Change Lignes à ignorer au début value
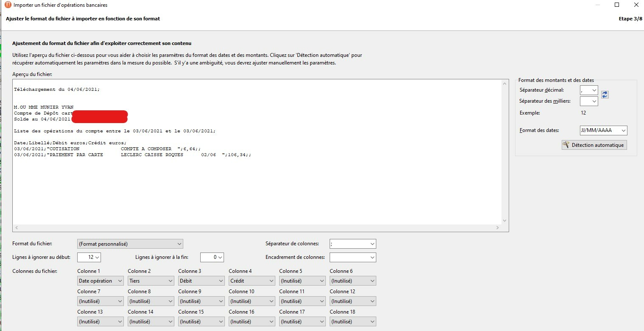The image size is (644, 331). (x=89, y=257)
